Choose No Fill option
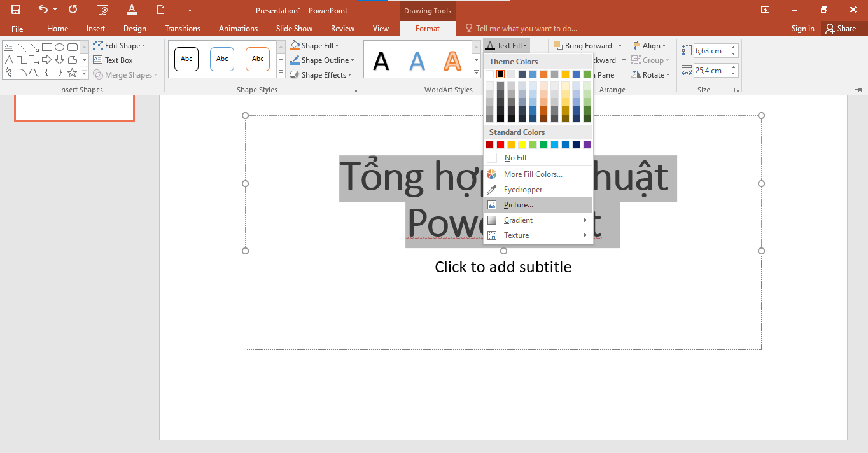The height and width of the screenshot is (453, 868). point(538,158)
